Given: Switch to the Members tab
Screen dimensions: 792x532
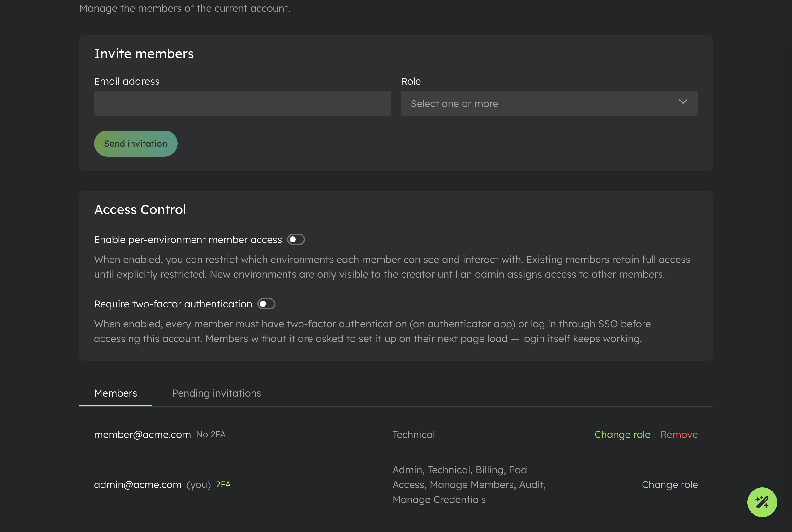Looking at the screenshot, I should (x=116, y=393).
